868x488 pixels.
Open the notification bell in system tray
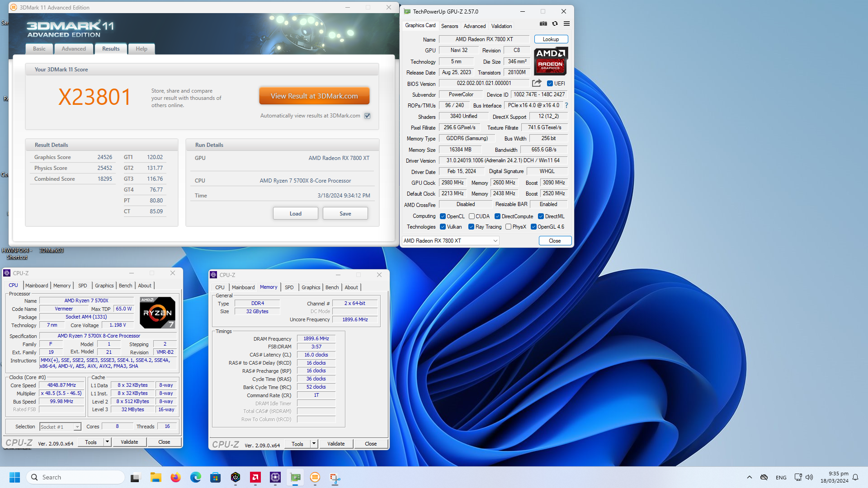click(x=855, y=477)
